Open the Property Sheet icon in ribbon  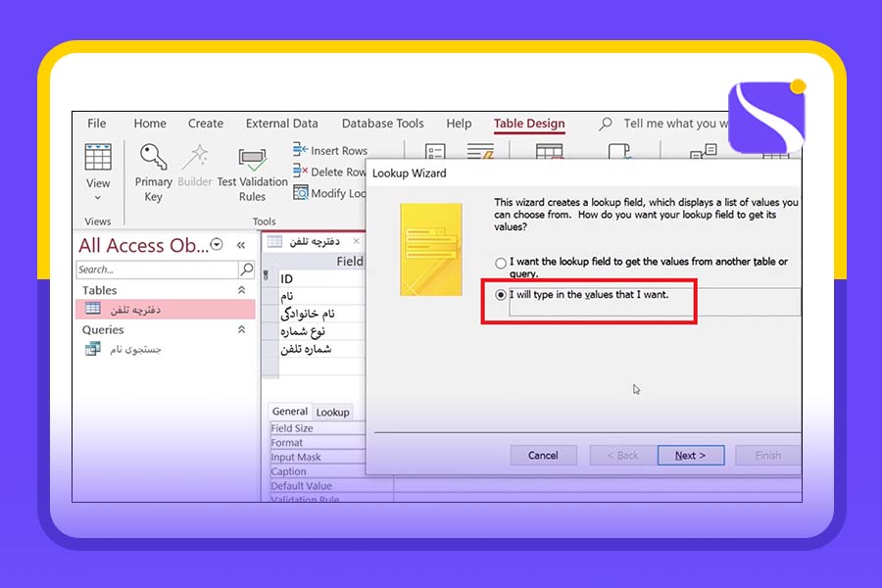coord(435,151)
